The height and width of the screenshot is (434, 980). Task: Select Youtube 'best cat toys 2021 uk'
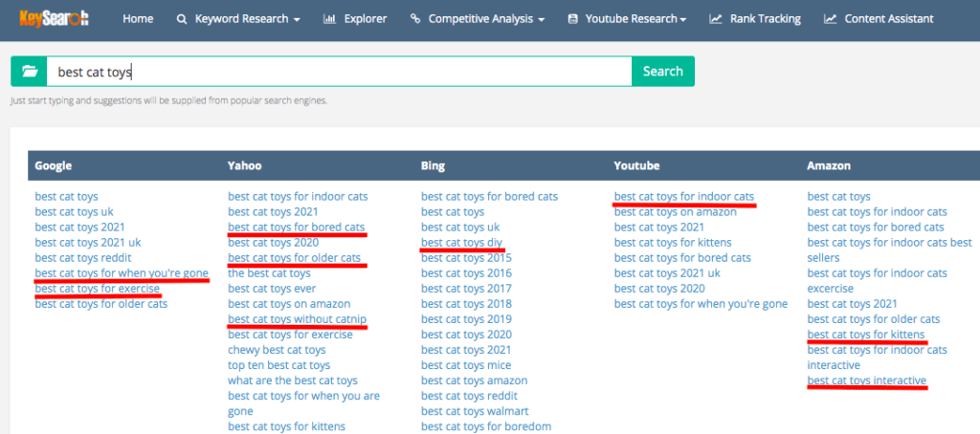[x=667, y=272]
